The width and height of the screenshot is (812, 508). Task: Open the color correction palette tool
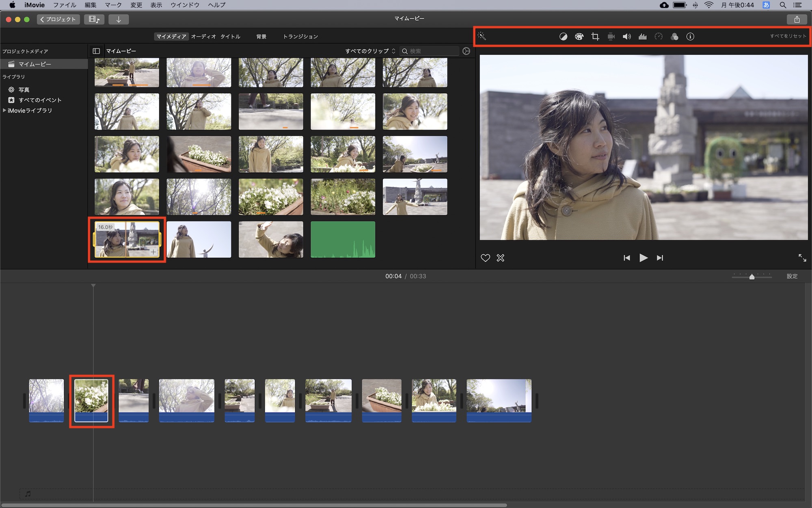coord(579,37)
